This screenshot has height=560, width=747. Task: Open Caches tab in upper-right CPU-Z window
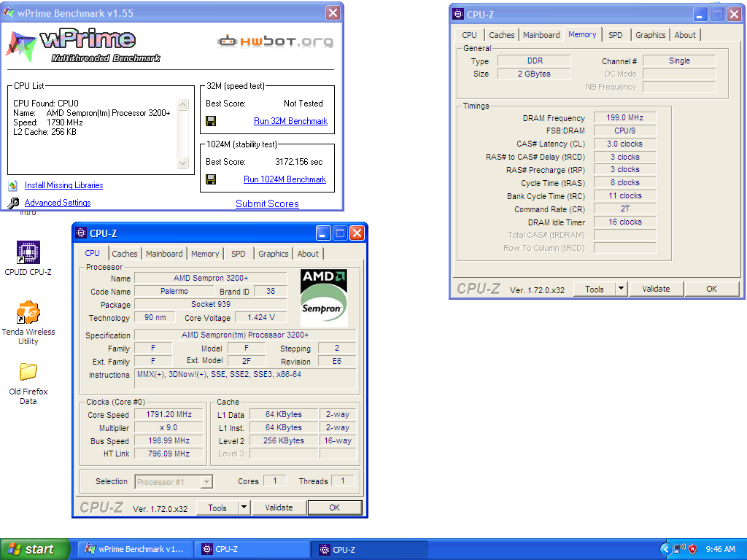[502, 35]
